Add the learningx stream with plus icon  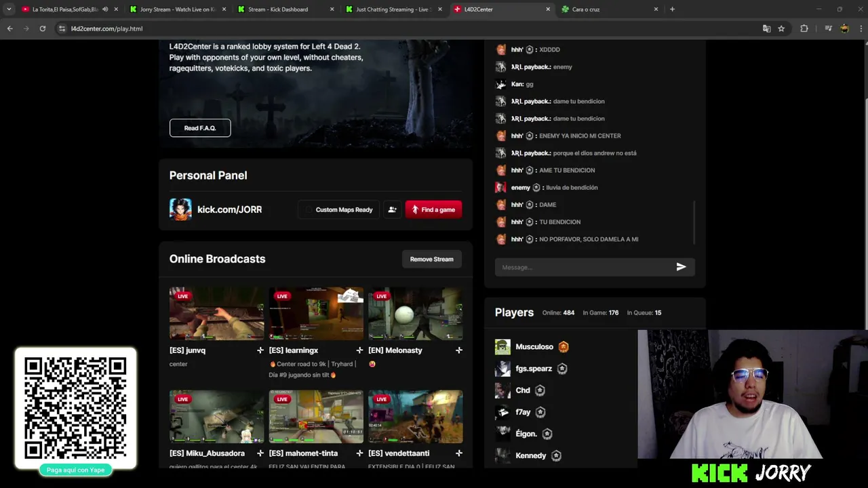point(359,350)
